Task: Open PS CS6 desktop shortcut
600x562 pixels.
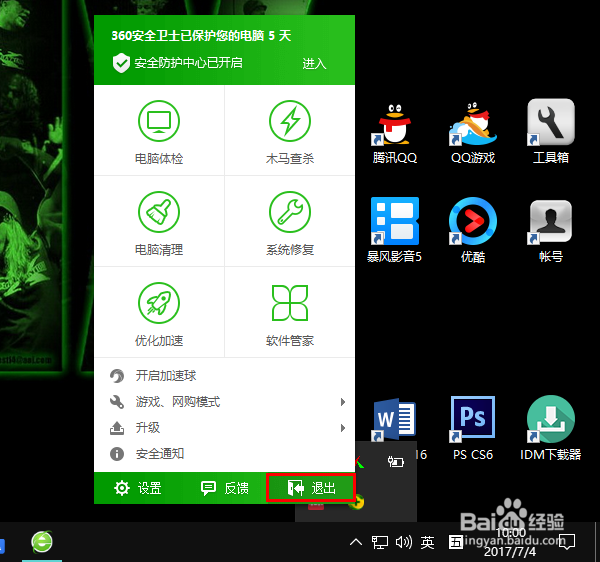Action: click(x=473, y=428)
